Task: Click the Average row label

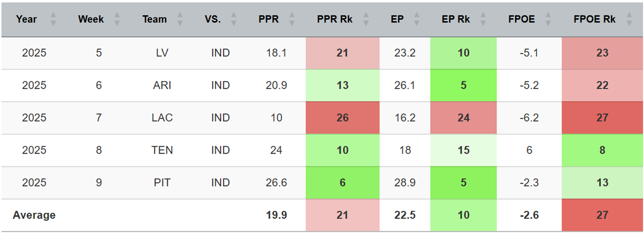Action: coord(34,215)
